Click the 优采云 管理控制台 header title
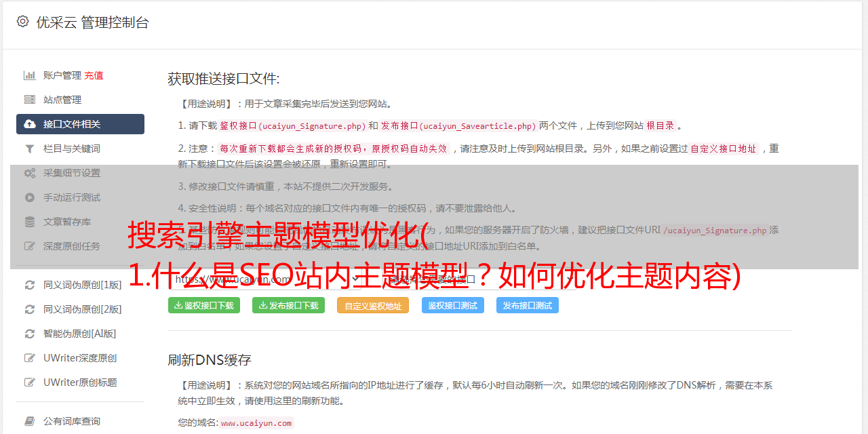 click(x=92, y=22)
